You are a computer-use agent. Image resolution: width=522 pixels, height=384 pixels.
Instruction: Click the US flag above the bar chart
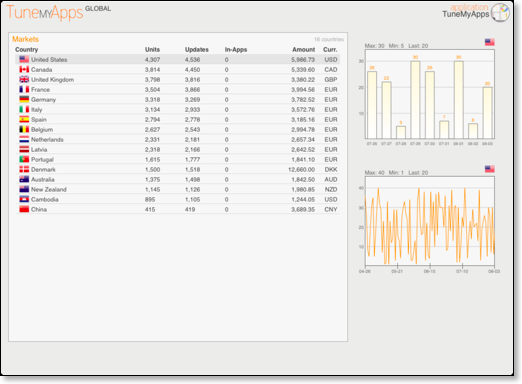489,42
